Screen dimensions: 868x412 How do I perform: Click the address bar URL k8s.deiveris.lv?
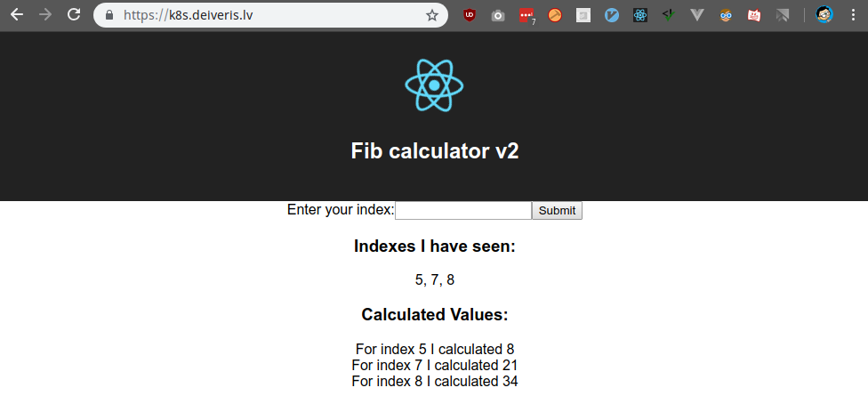tap(189, 15)
